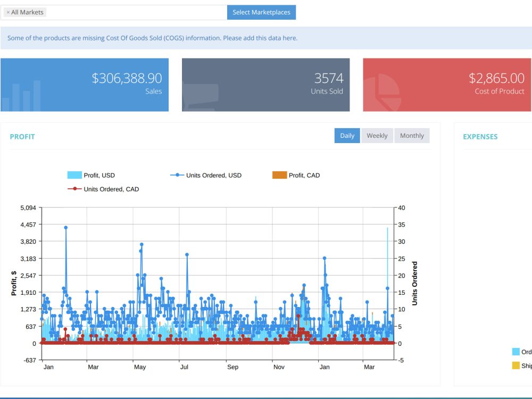
Task: Click the Sep label on time axis
Action: (233, 367)
